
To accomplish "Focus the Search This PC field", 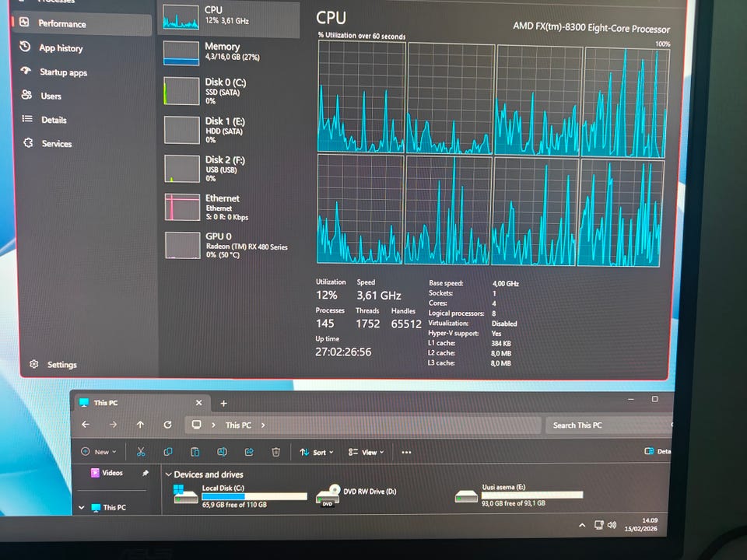I will [608, 425].
